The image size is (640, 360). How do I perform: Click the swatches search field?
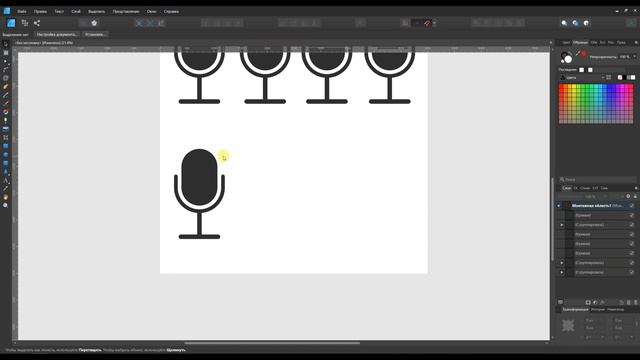tap(598, 180)
